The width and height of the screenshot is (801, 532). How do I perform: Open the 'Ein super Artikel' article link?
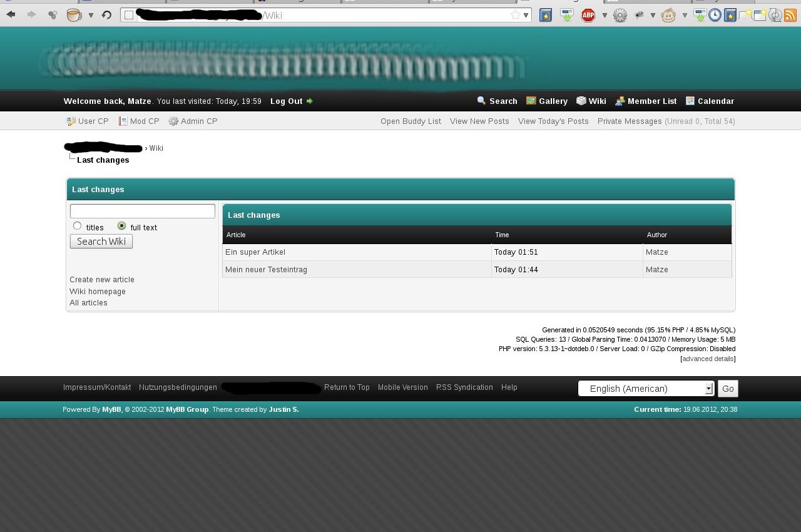point(255,252)
